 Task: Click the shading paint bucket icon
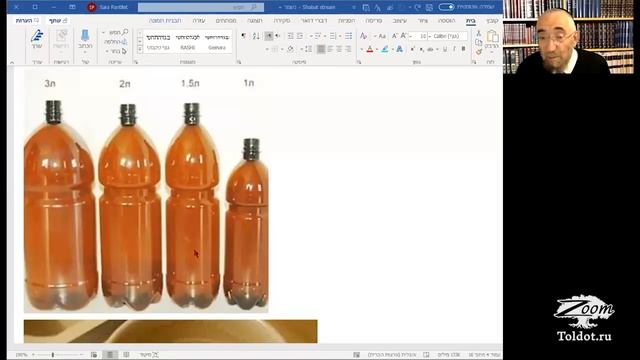290,49
